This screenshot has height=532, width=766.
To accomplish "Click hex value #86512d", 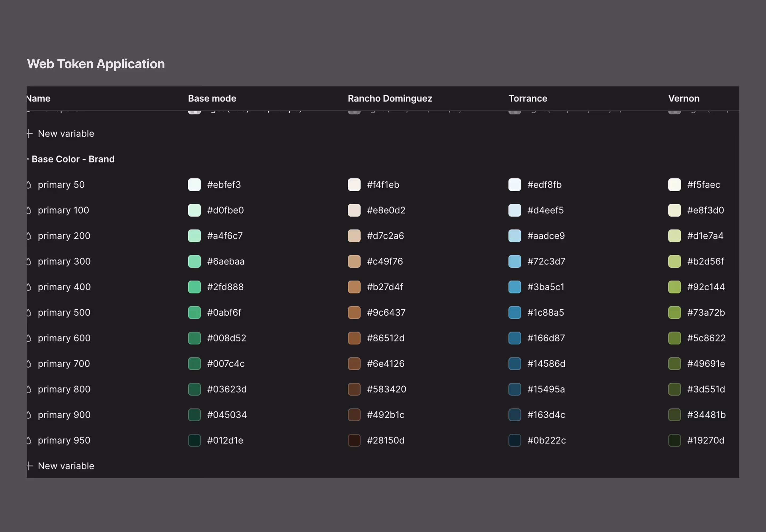I will tap(386, 338).
